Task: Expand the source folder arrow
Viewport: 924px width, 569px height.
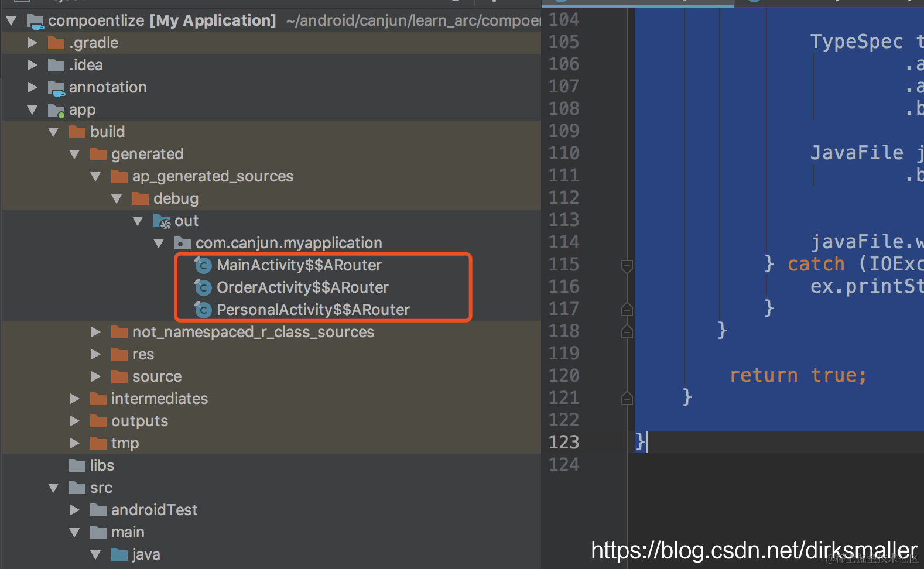Action: point(96,376)
